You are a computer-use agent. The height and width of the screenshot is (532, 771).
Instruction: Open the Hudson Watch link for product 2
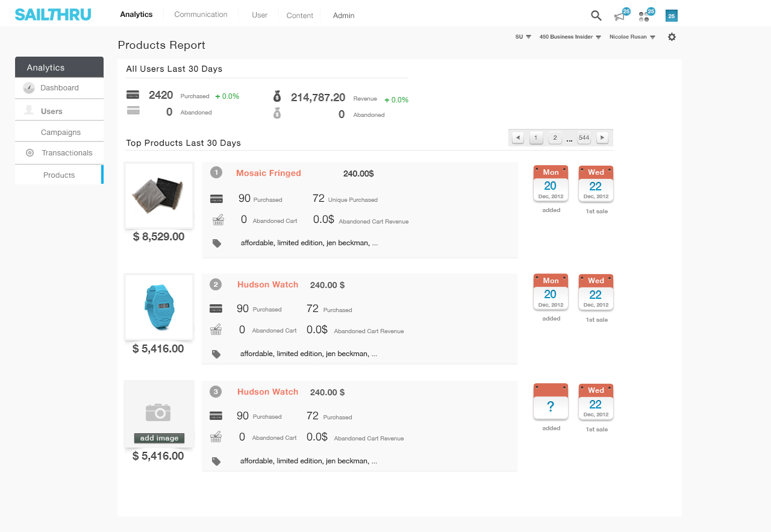coord(268,284)
